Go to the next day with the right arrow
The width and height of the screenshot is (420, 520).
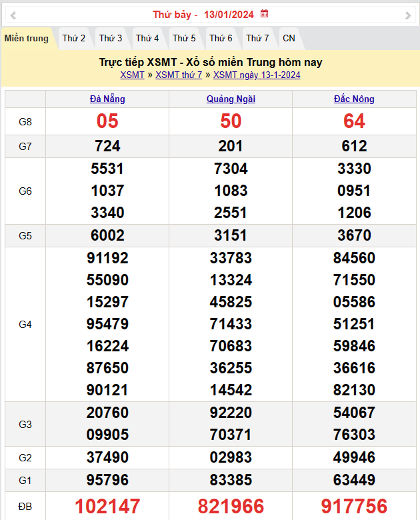click(408, 15)
